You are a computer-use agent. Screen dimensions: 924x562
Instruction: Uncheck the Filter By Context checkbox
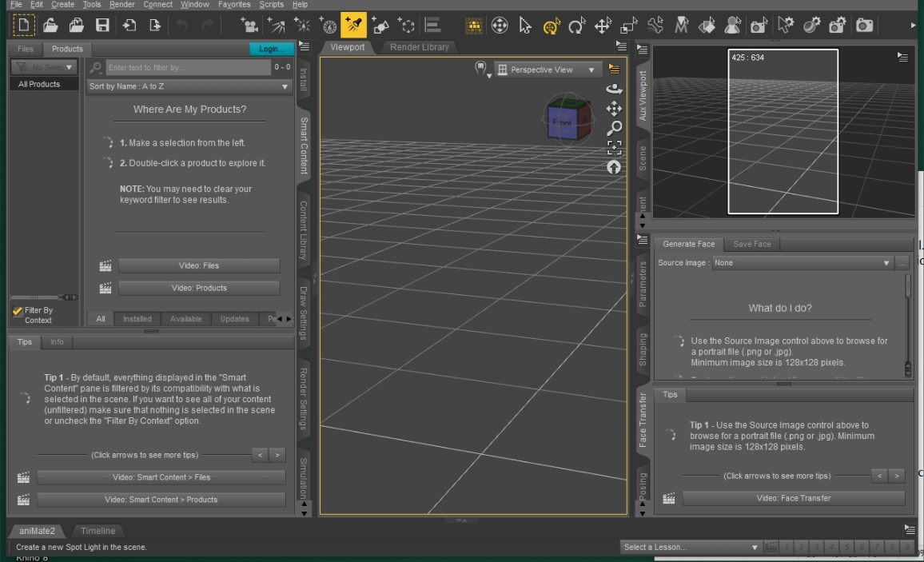pos(17,311)
